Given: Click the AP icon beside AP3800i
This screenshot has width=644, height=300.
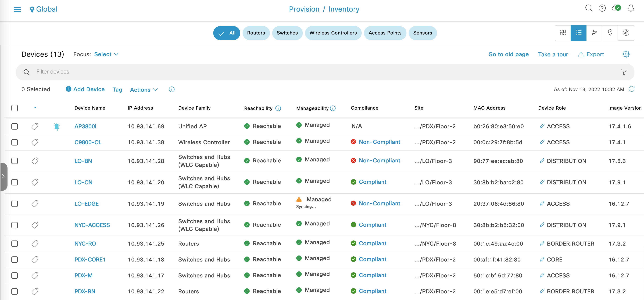Looking at the screenshot, I should [57, 127].
